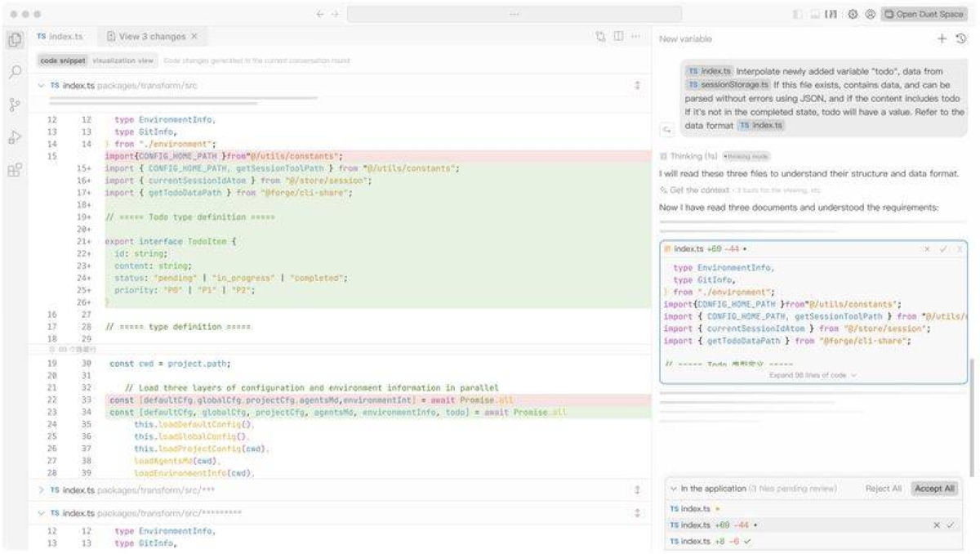Screen dimensions: 980x554
Task: Switch to the code snippet view
Action: tap(62, 60)
